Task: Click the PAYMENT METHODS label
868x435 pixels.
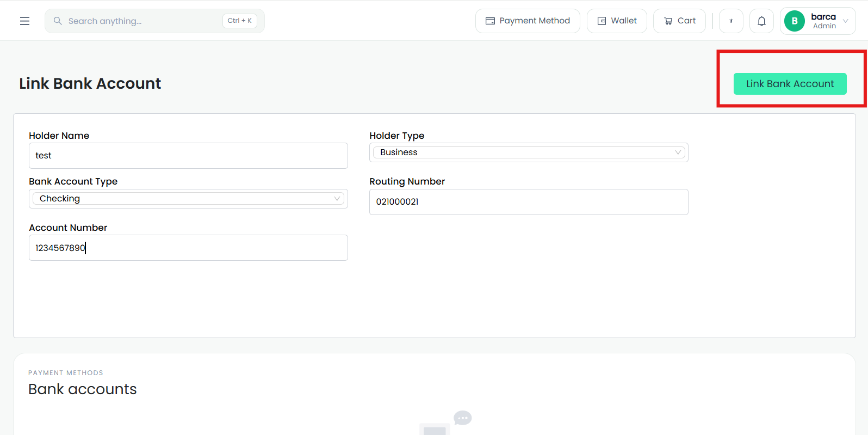Action: click(66, 373)
